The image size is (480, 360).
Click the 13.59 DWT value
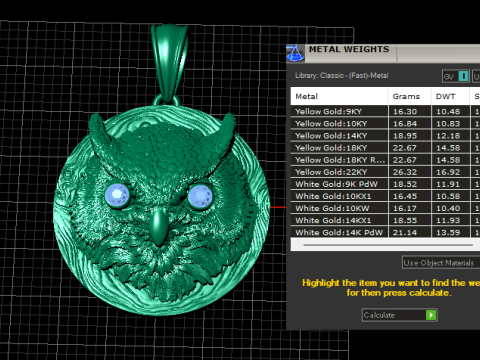point(448,232)
